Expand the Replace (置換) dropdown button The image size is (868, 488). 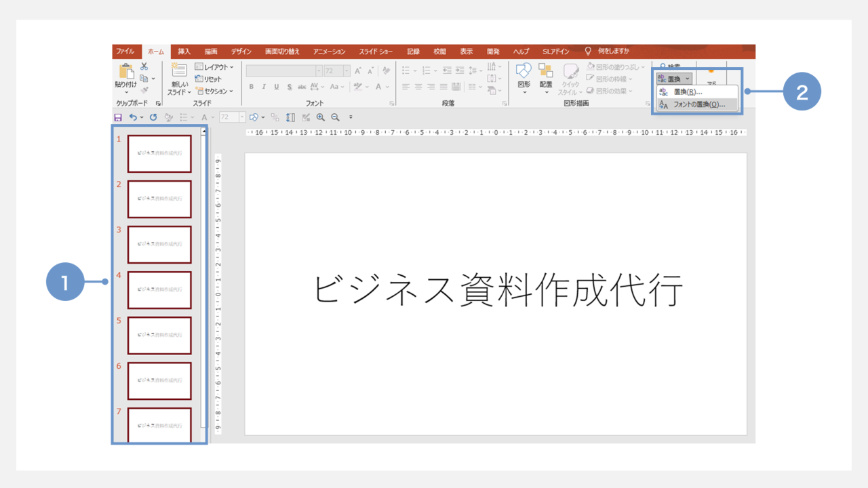point(674,79)
